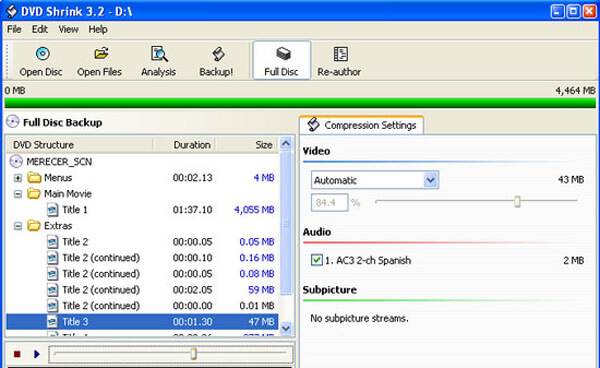
Task: Start the Backup! process
Action: [216, 61]
